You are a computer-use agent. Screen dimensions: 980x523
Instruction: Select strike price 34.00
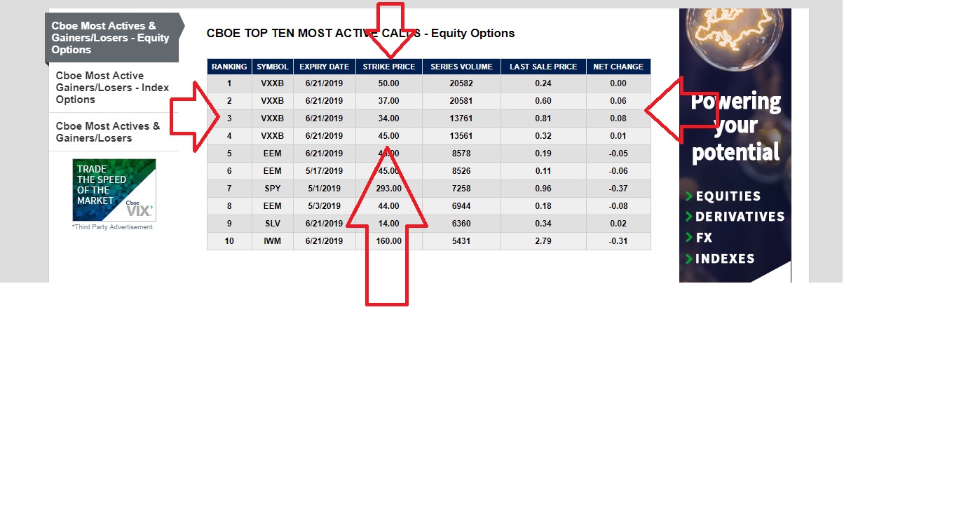pyautogui.click(x=389, y=118)
